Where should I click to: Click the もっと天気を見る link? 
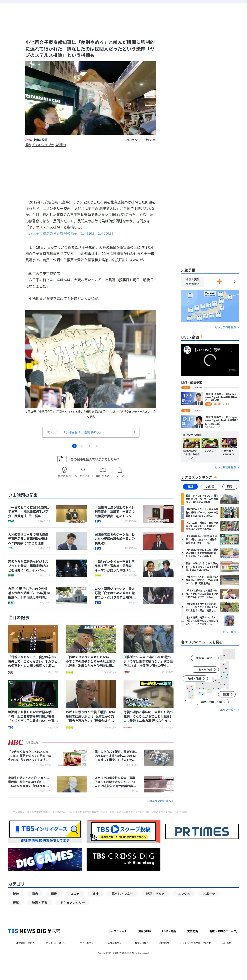pyautogui.click(x=227, y=327)
